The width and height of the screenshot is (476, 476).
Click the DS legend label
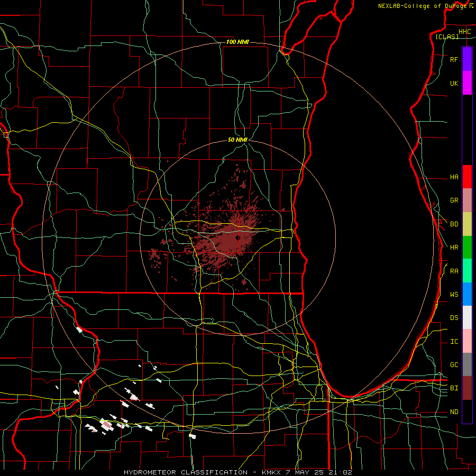pos(454,318)
